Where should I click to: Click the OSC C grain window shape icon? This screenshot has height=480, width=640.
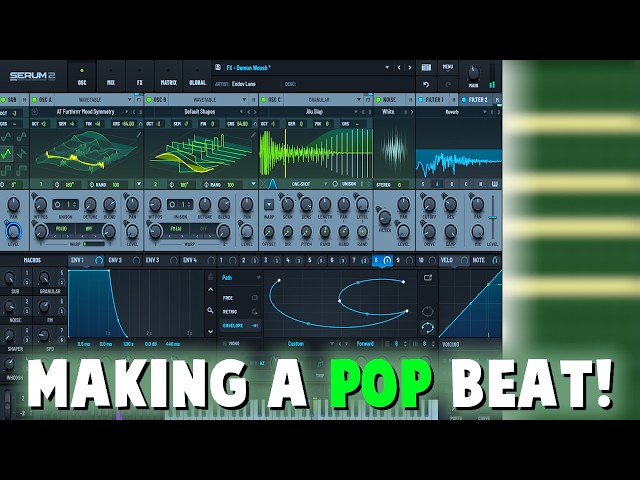coord(273,184)
